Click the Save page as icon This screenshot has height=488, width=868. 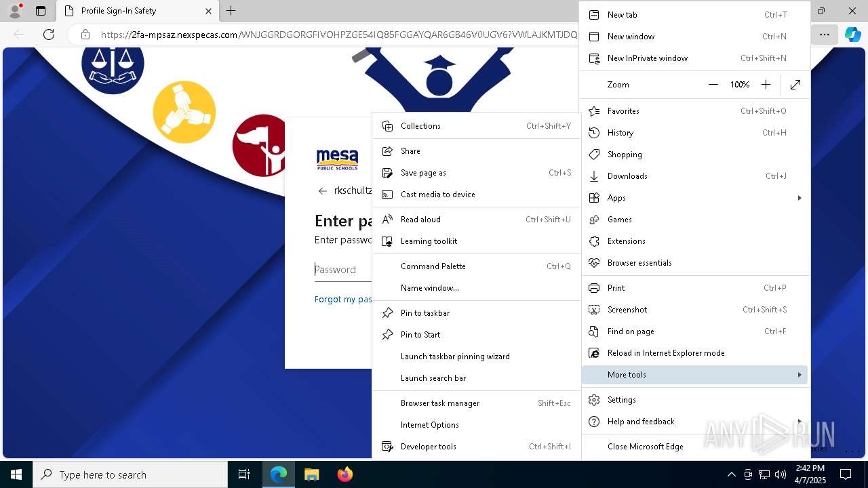point(387,173)
